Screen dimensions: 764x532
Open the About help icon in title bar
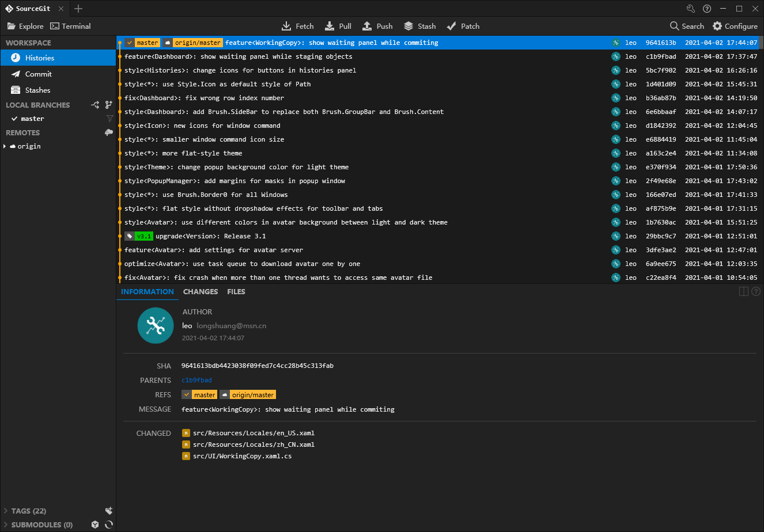click(707, 9)
